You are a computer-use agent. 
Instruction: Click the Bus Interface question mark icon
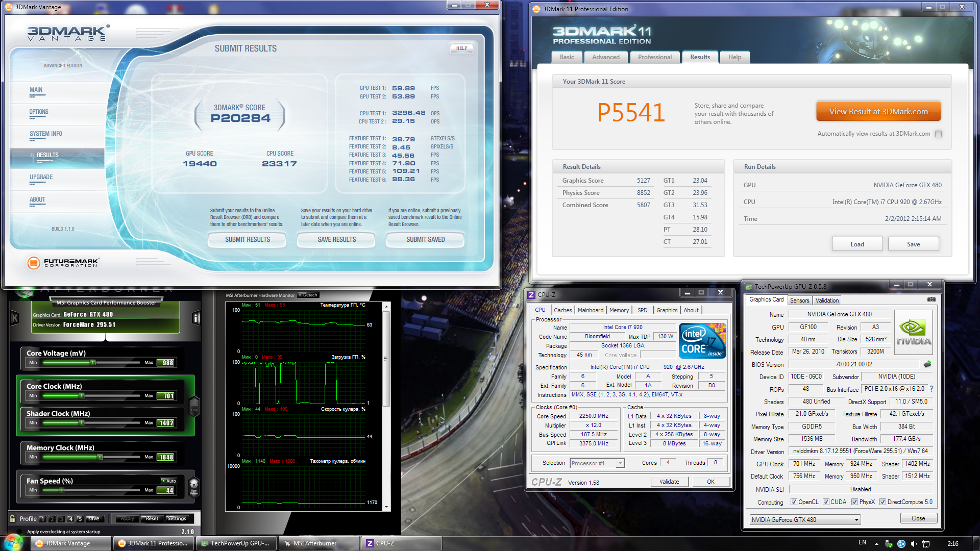(932, 389)
